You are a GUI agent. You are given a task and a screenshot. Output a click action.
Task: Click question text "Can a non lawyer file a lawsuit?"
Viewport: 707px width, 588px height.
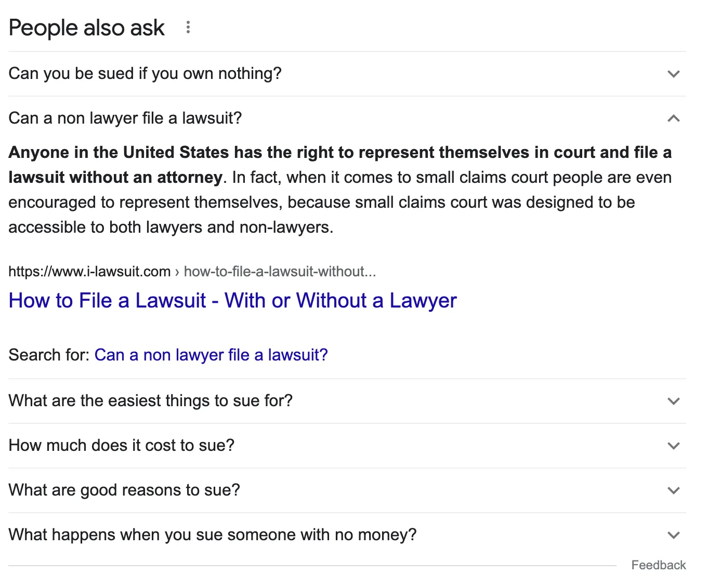tap(125, 118)
